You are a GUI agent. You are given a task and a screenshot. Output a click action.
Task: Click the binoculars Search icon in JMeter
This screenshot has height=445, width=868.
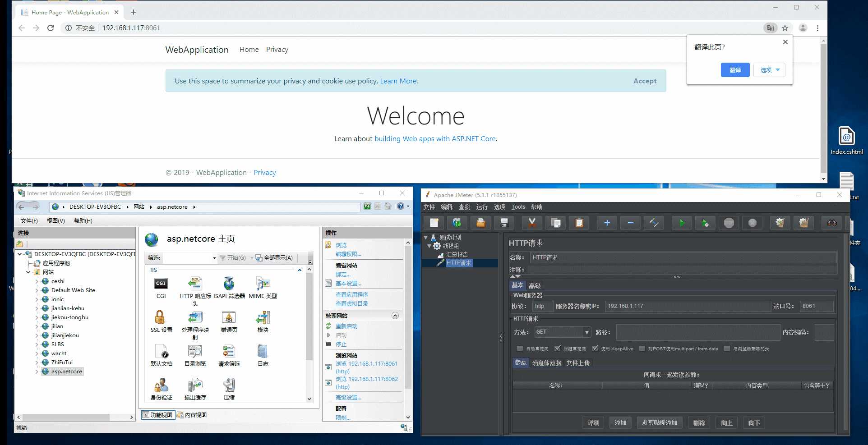click(831, 223)
